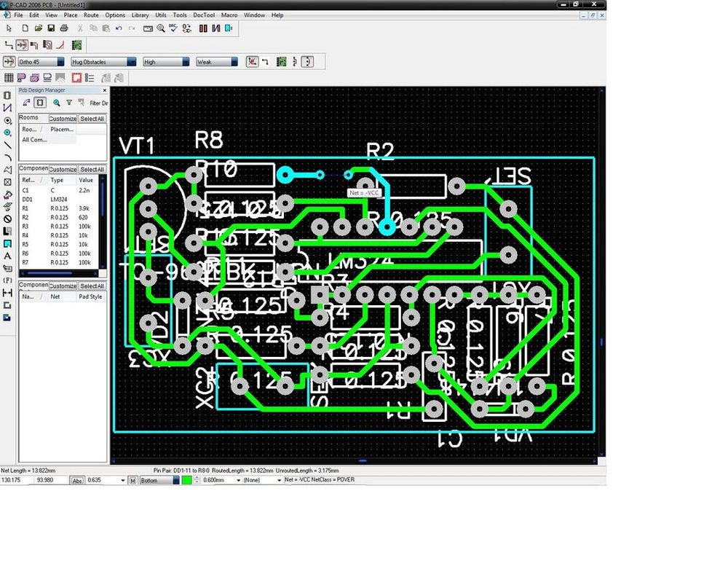Click the Open file folder icon

(38, 28)
